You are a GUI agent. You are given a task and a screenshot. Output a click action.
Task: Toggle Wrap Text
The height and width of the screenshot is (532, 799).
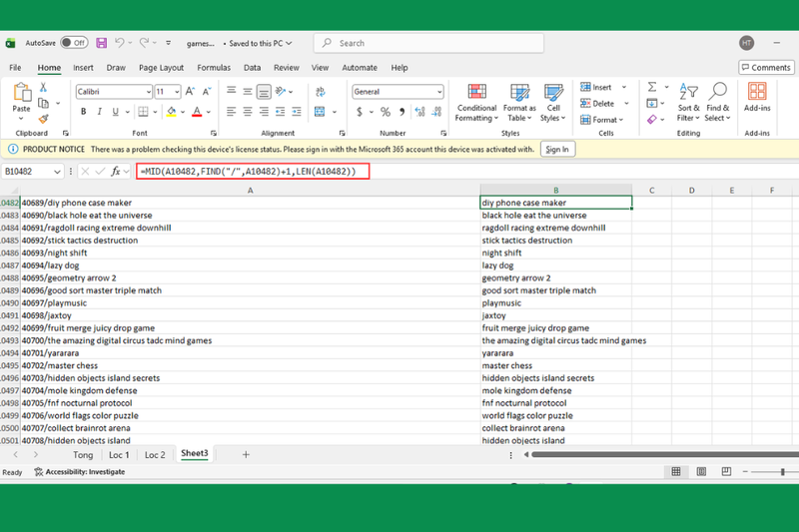point(320,92)
